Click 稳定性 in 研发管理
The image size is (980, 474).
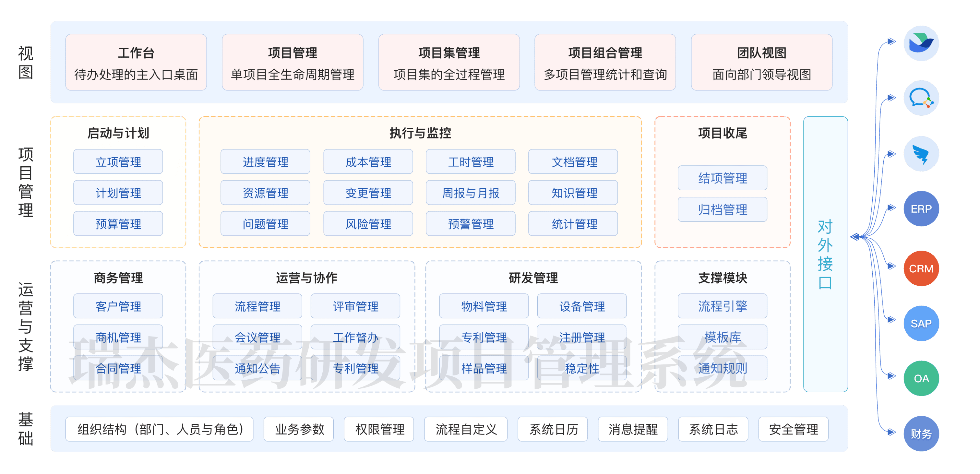click(582, 368)
